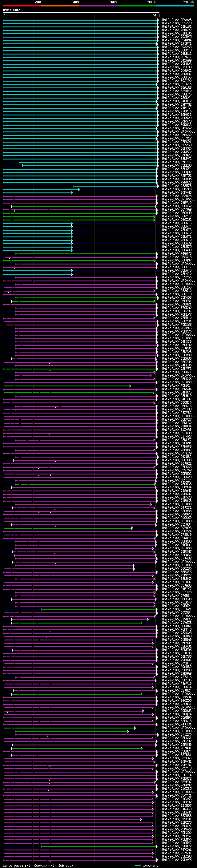Image resolution: width=197 pixels, height=868 pixels.
Task: Select the UniRef100_B8LPY2 hit label
Action: (177, 159)
